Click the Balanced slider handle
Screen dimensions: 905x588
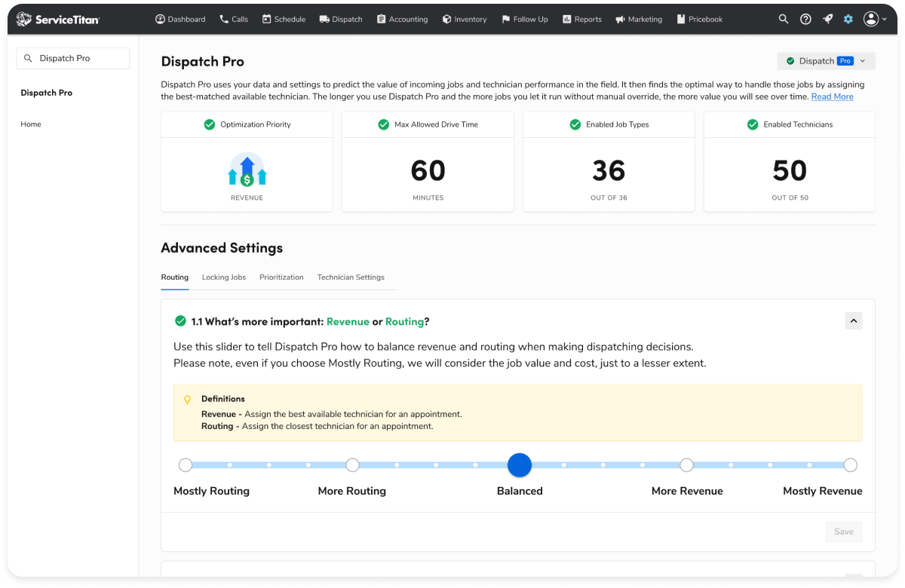point(520,465)
